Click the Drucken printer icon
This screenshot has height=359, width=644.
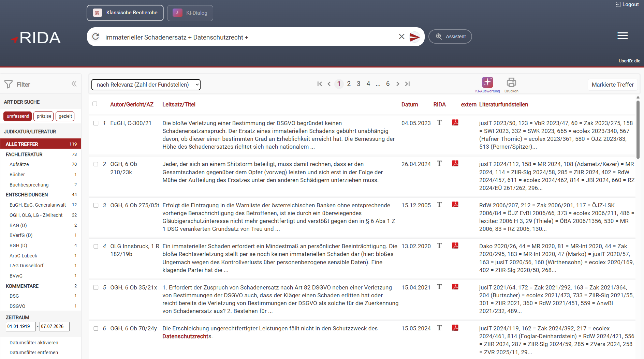pyautogui.click(x=511, y=82)
